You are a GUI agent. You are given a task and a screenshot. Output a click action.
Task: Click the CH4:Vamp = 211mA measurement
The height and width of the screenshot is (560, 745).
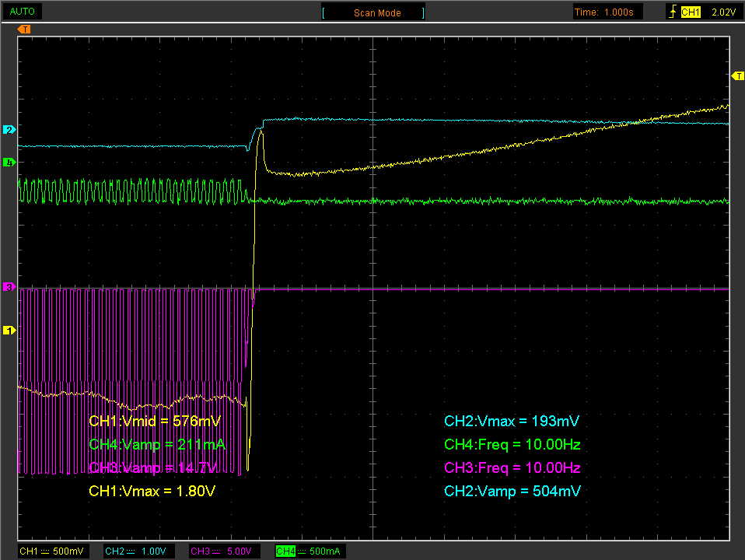point(157,444)
